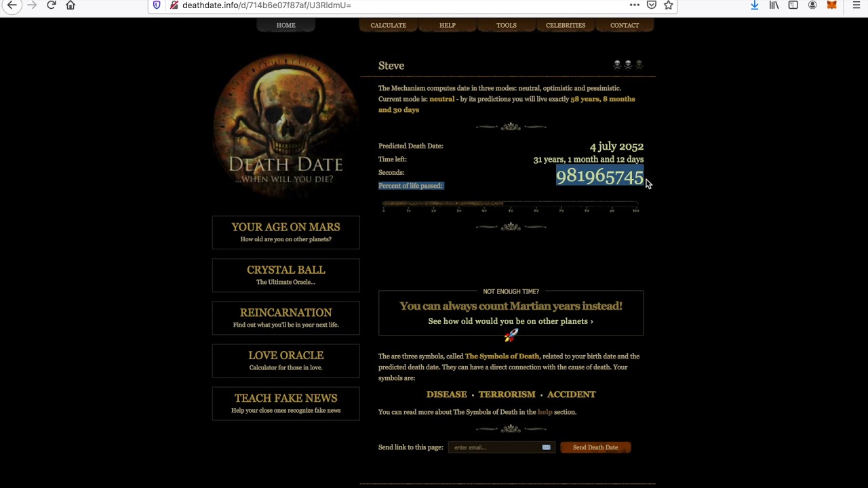This screenshot has width=868, height=488.
Task: Open Your Age on Mars tool
Action: 285,232
